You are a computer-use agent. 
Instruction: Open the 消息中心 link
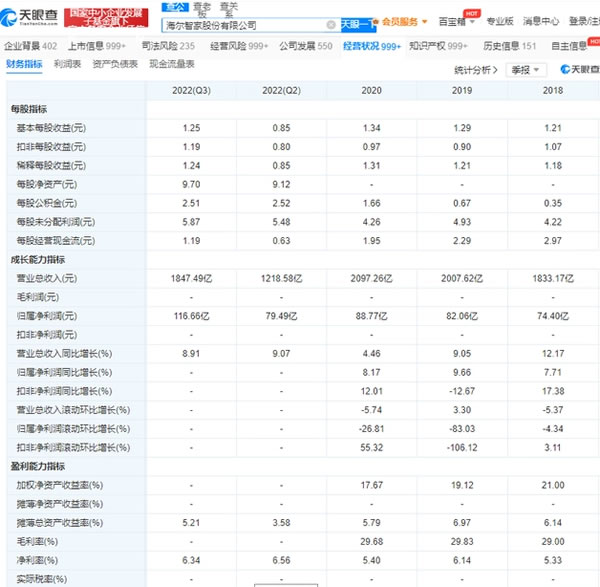coord(541,21)
